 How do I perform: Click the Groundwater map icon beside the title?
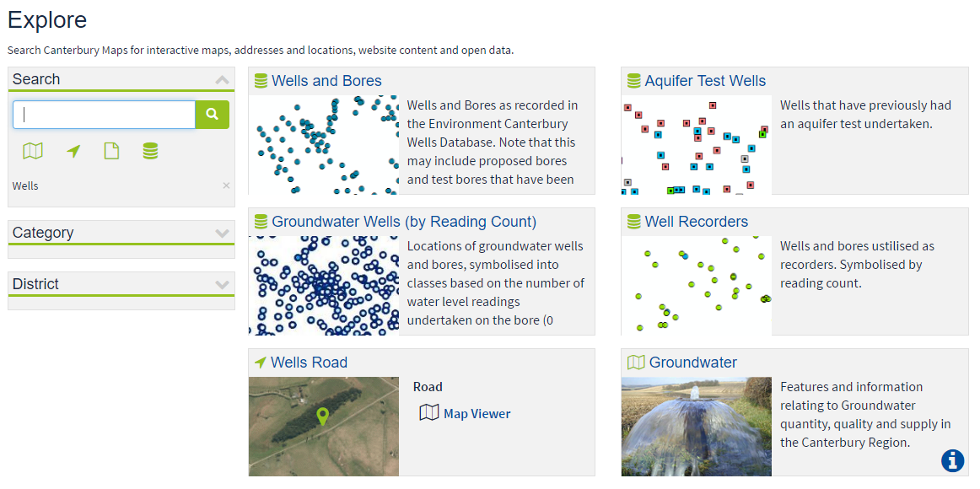636,363
